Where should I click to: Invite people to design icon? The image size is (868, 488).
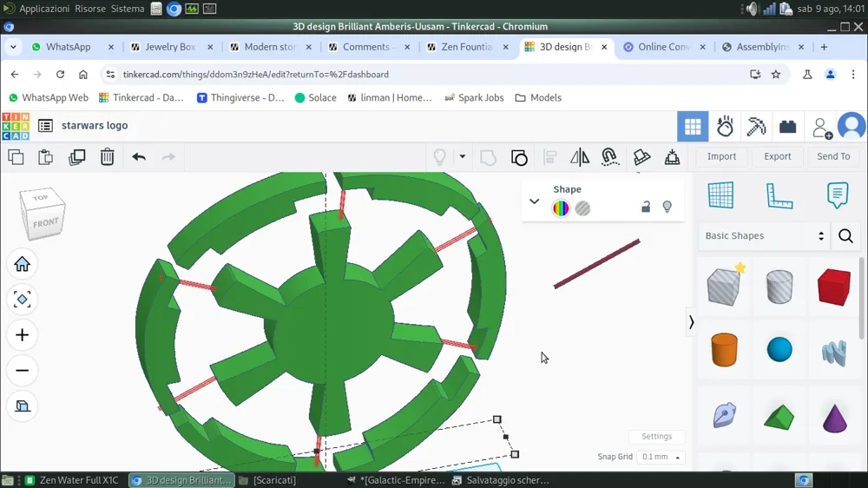tap(821, 128)
